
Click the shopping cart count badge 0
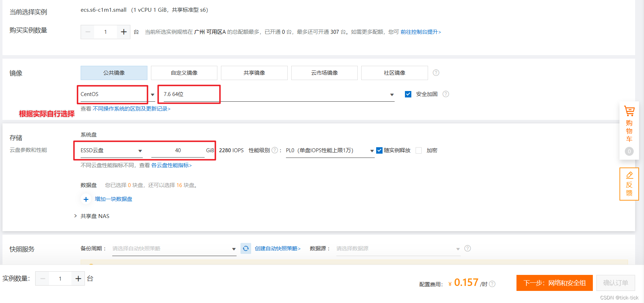coord(629,151)
